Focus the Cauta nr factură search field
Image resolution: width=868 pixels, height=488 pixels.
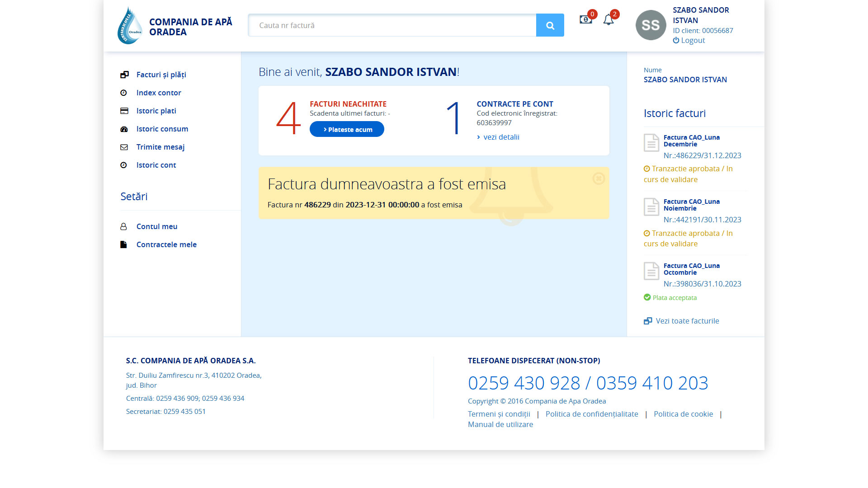point(392,25)
